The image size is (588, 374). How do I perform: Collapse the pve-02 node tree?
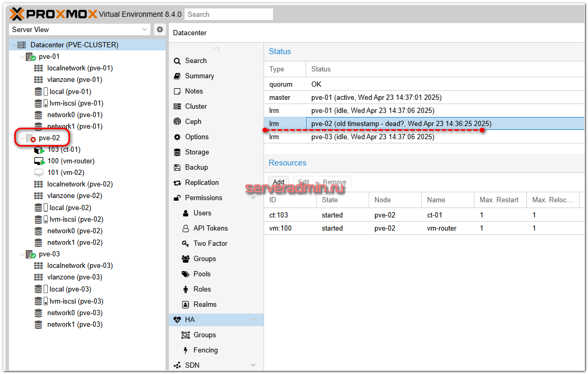point(22,138)
